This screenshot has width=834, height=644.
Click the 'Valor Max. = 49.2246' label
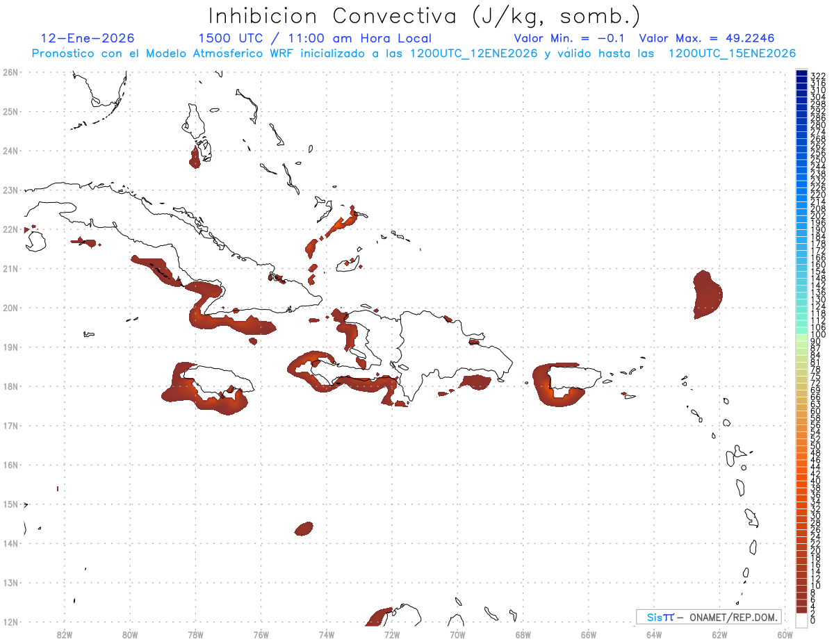tap(707, 38)
